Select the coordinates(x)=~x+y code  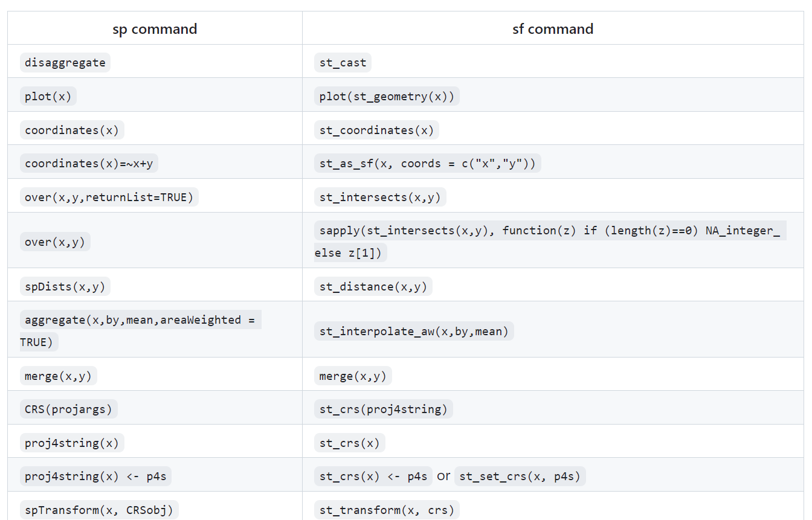pyautogui.click(x=92, y=163)
